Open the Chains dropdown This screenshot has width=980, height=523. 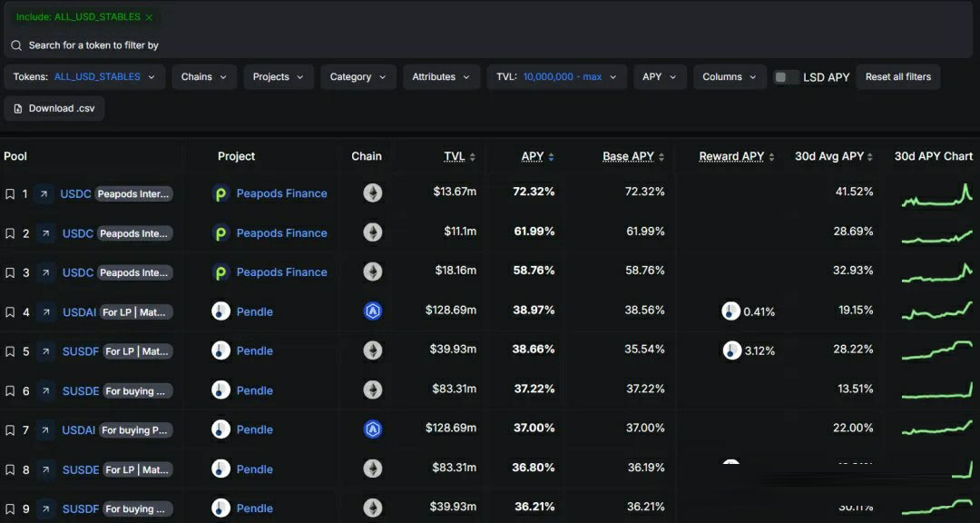(204, 77)
